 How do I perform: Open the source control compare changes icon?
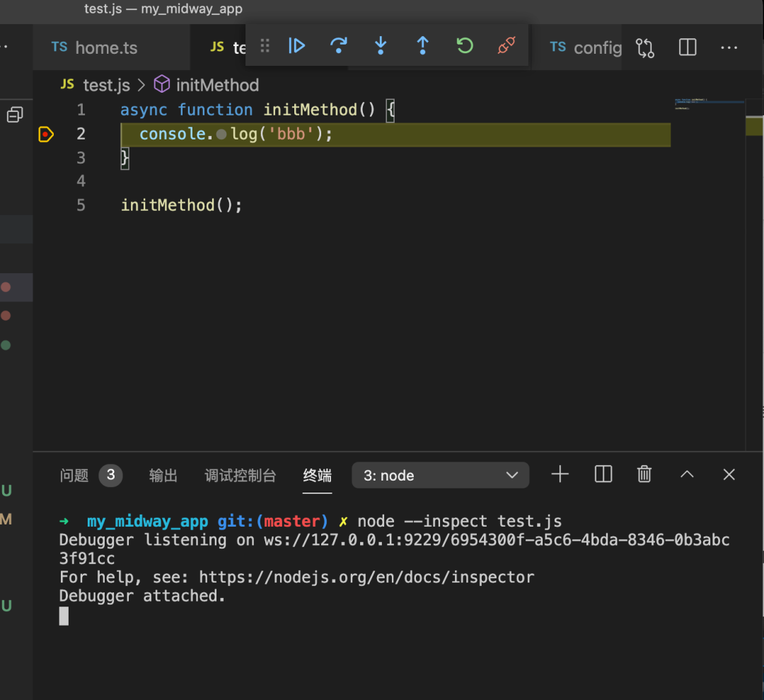click(x=645, y=47)
